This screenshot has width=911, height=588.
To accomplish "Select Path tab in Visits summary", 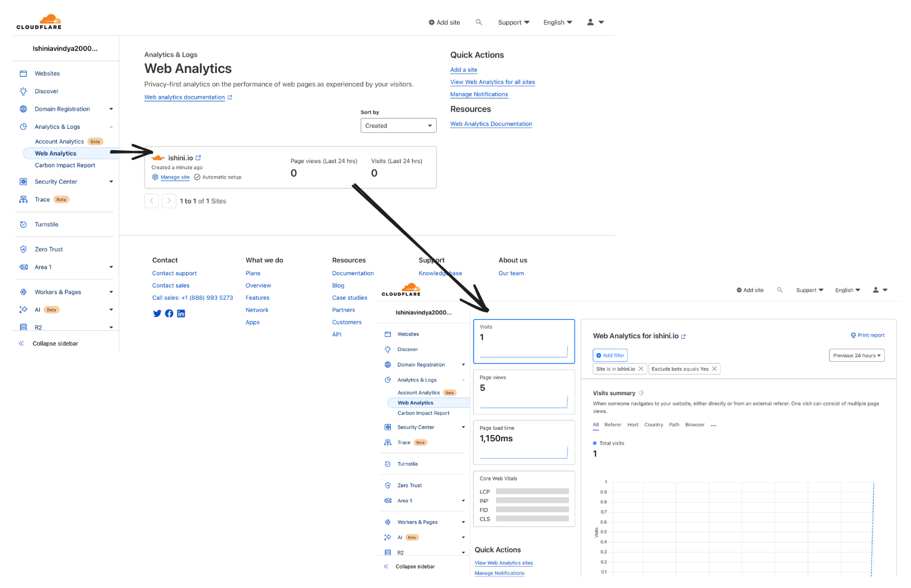I will point(674,425).
